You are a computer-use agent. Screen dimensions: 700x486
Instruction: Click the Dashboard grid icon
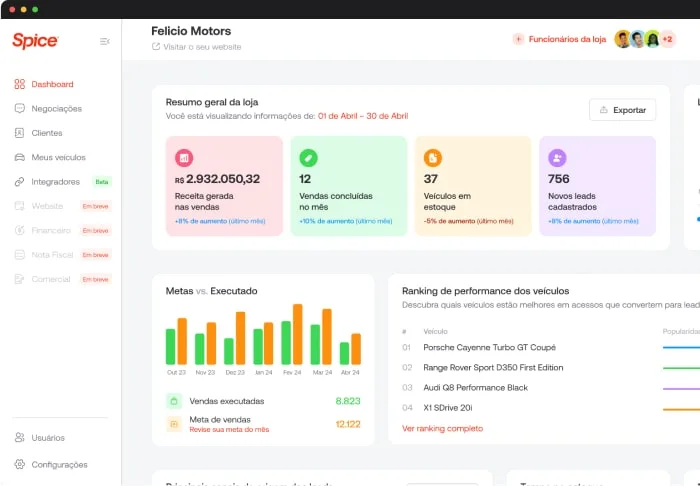click(x=20, y=84)
